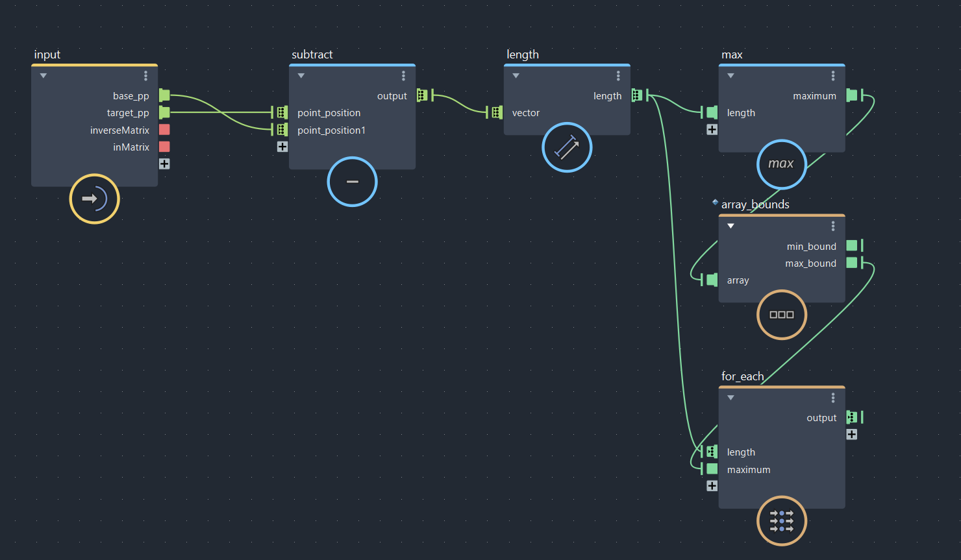Click the point_position input port on subtract
The image size is (961, 560).
coord(282,112)
